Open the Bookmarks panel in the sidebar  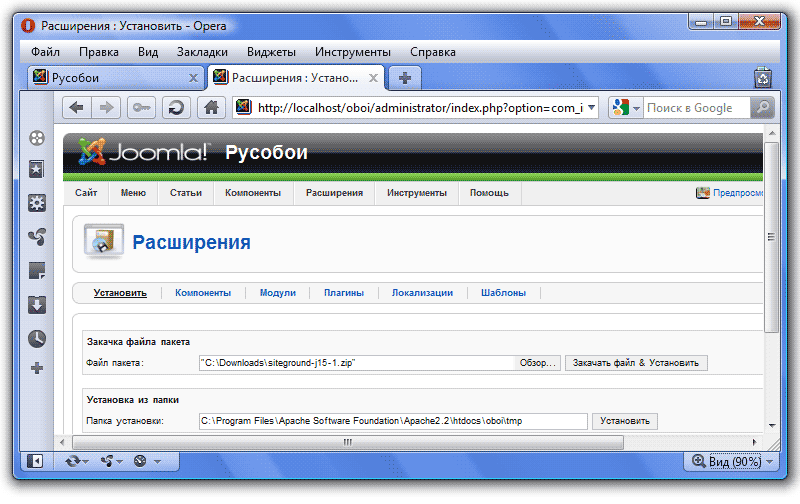tap(37, 170)
